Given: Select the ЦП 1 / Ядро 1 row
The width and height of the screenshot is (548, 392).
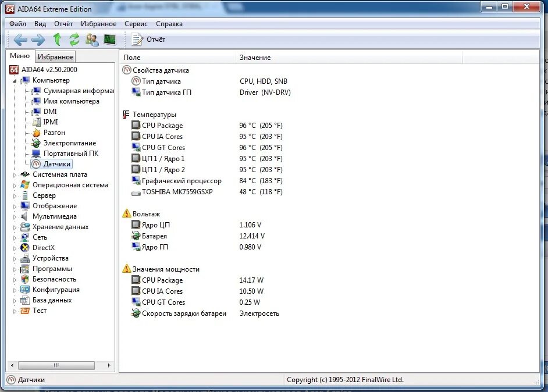Looking at the screenshot, I should (x=207, y=159).
